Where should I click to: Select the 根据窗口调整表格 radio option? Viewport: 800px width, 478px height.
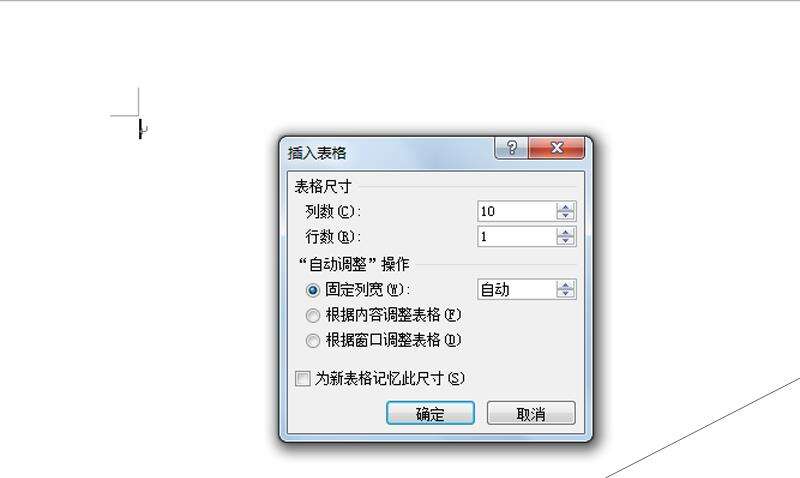point(313,340)
